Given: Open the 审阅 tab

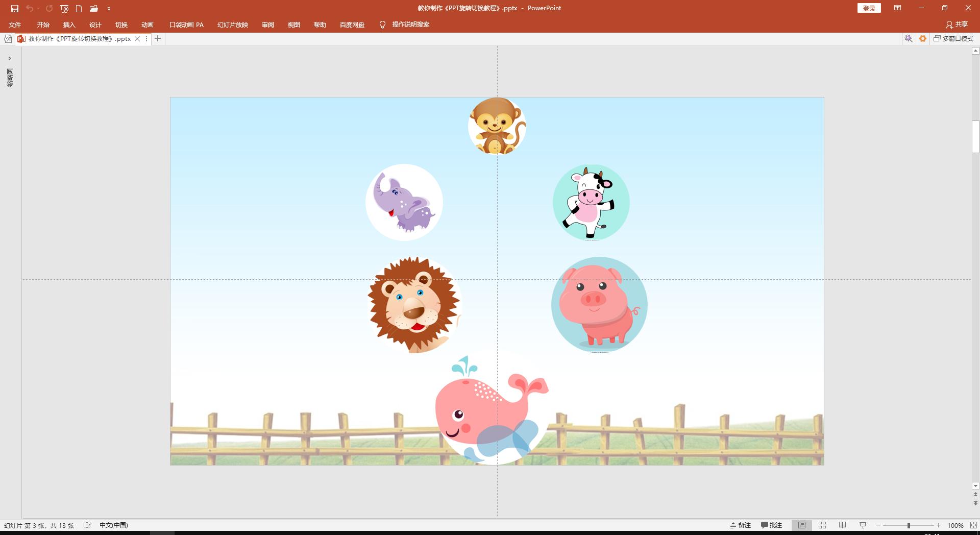Looking at the screenshot, I should coord(267,25).
